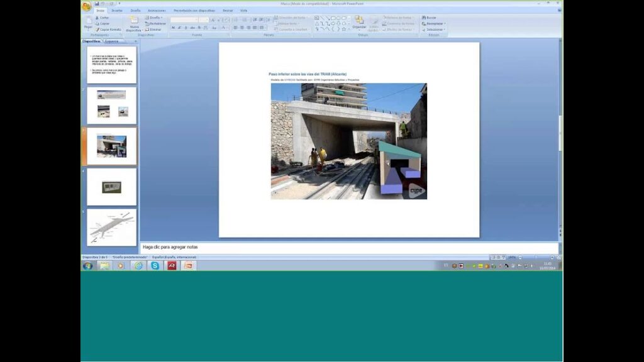Switch to the Animaciones ribbon tab
This screenshot has width=644, height=362.
pyautogui.click(x=157, y=11)
